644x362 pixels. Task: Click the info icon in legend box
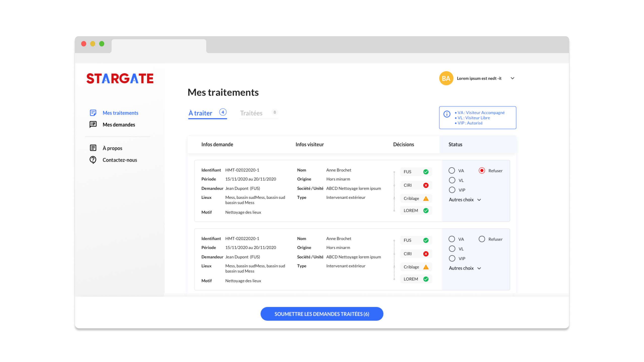point(447,114)
